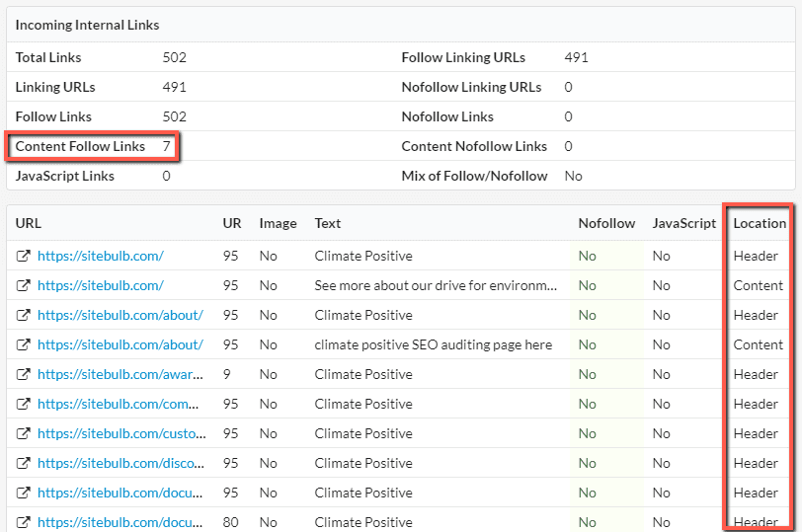The height and width of the screenshot is (532, 802).
Task: Select 'Content' location in about/ row
Action: [758, 344]
